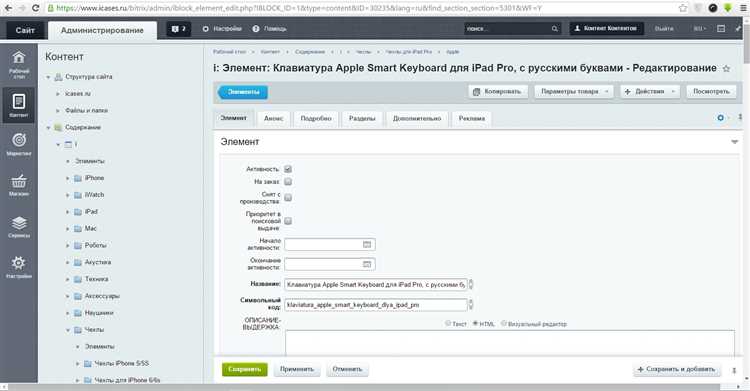This screenshot has height=391, width=750.
Task: Open Чехлы iPhone 5/5S tree item
Action: click(x=121, y=364)
